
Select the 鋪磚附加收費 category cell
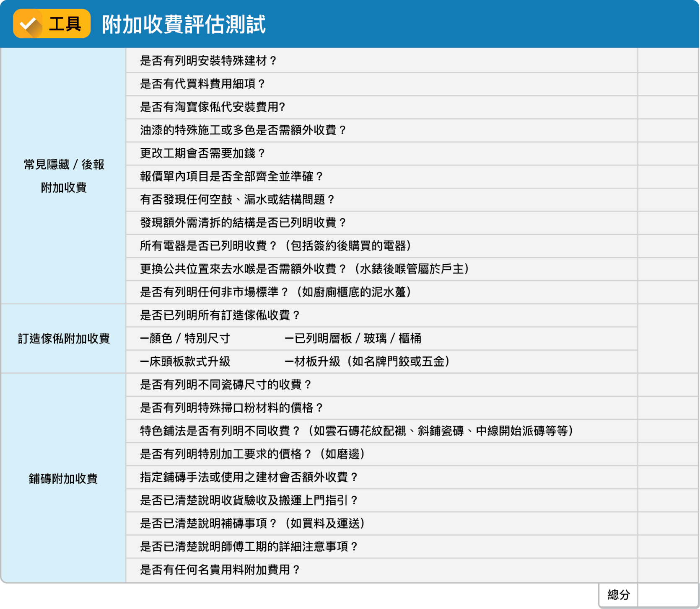64,478
